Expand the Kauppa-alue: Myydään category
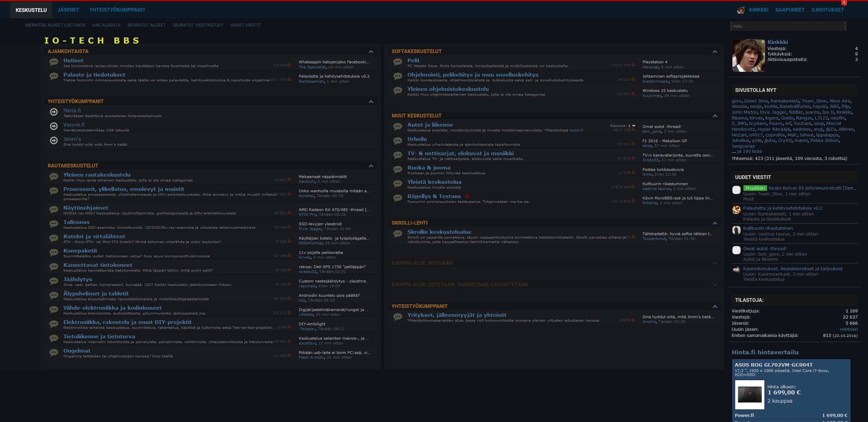868x422 pixels. pos(715,263)
